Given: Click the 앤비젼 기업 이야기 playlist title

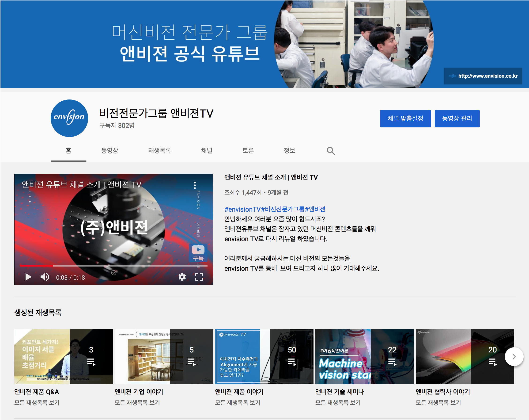Looking at the screenshot, I should point(139,392).
